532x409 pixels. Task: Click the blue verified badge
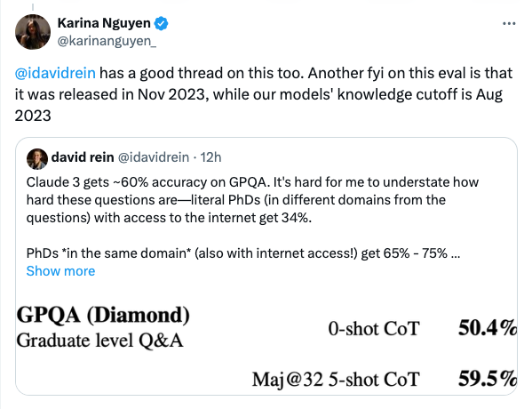pos(161,23)
